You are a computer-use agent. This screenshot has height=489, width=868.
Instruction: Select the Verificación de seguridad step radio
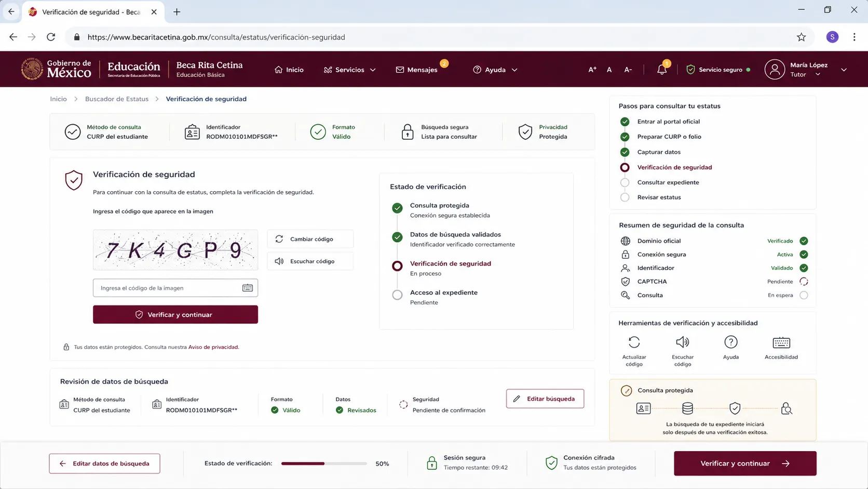[x=625, y=167]
